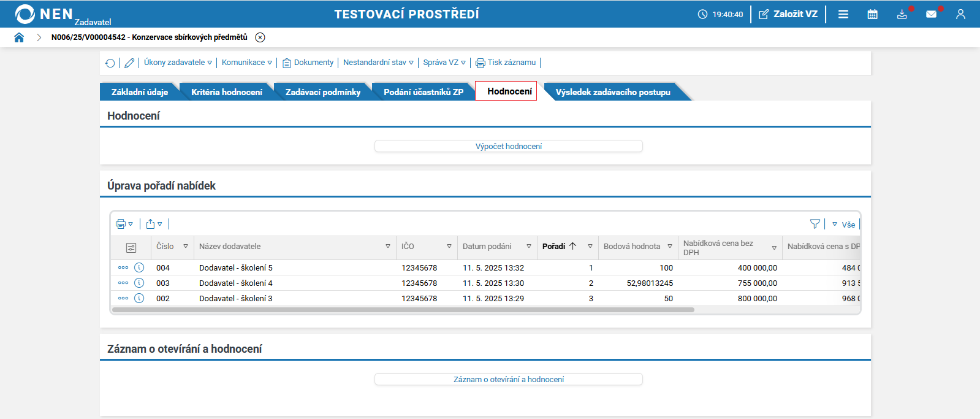Open the Výsledek zadávacího postupu tab

[x=612, y=92]
